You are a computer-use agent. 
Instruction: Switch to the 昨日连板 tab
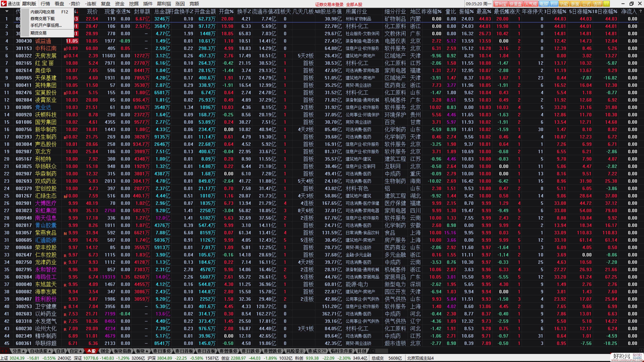(206, 351)
